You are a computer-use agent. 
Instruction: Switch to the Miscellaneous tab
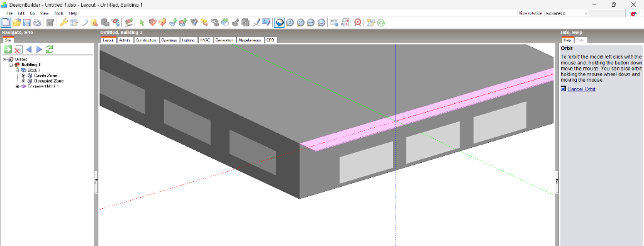click(x=250, y=40)
